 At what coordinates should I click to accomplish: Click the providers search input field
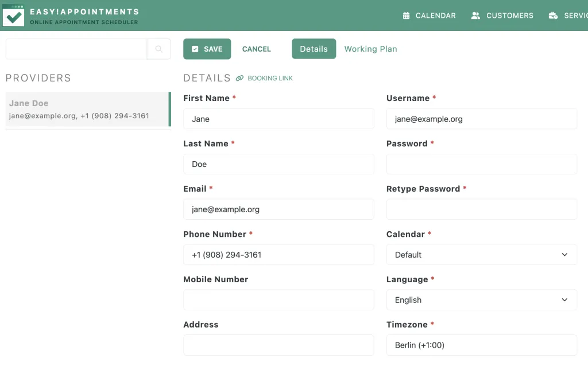tap(76, 49)
